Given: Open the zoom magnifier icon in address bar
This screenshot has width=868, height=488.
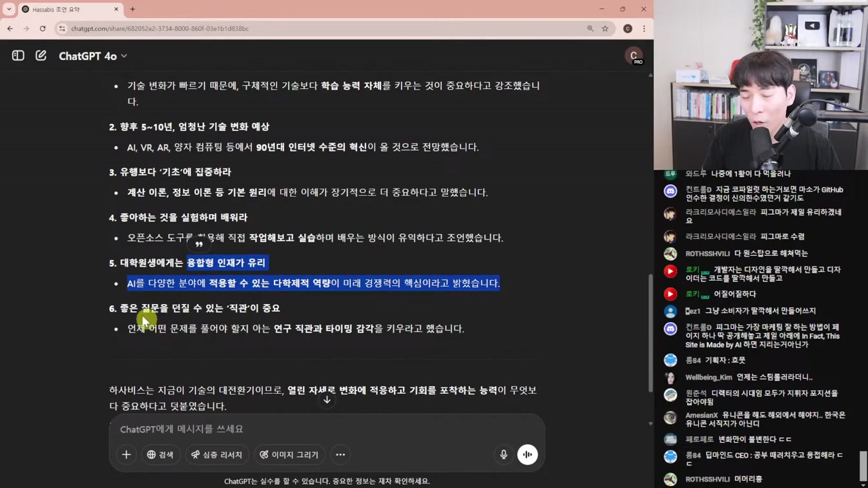Looking at the screenshot, I should [x=590, y=28].
